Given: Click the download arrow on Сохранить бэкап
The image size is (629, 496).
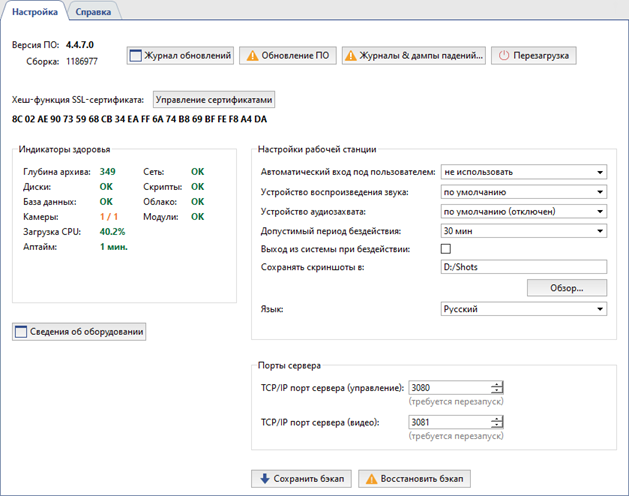Looking at the screenshot, I should click(264, 478).
